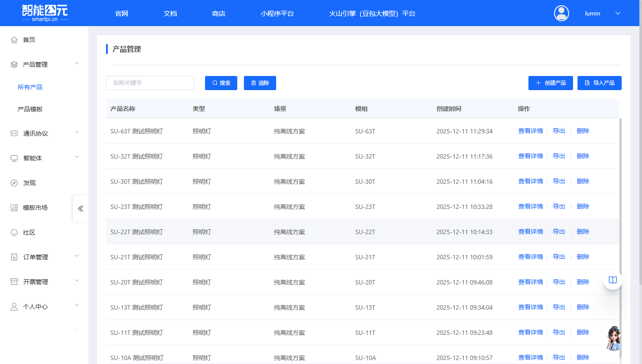Image resolution: width=642 pixels, height=364 pixels.
Task: Collapse the sidebar with double-arrow icon
Action: (80, 209)
